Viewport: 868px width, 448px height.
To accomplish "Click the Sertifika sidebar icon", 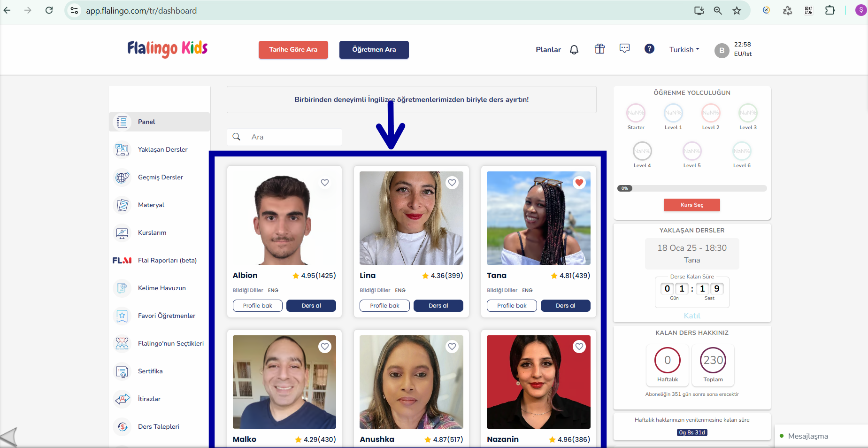I will click(122, 371).
